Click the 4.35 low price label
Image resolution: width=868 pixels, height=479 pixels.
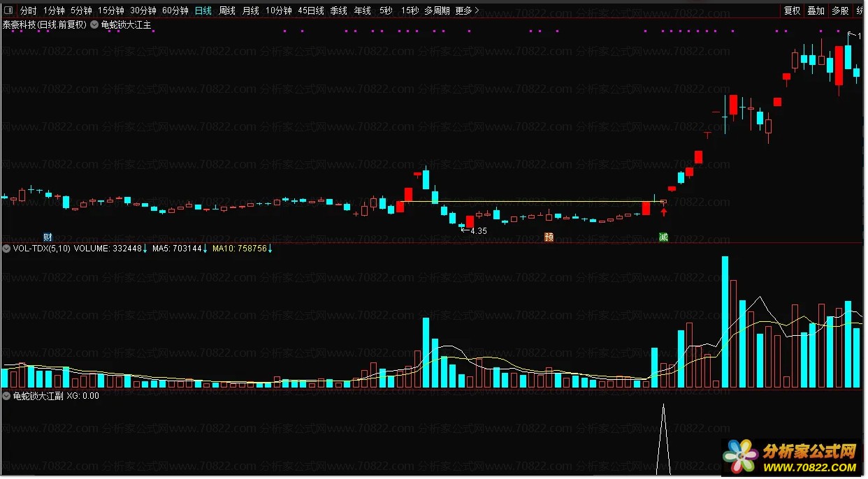(479, 230)
